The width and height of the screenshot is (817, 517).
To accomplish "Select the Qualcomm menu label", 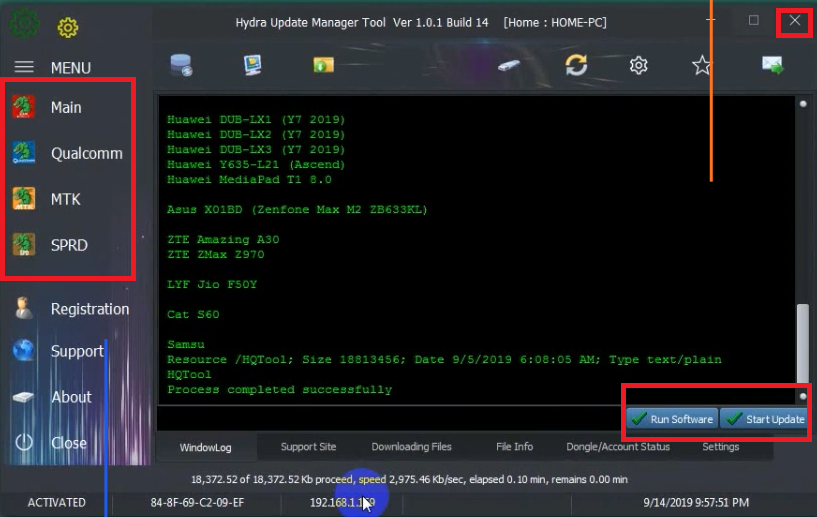I will (x=87, y=153).
